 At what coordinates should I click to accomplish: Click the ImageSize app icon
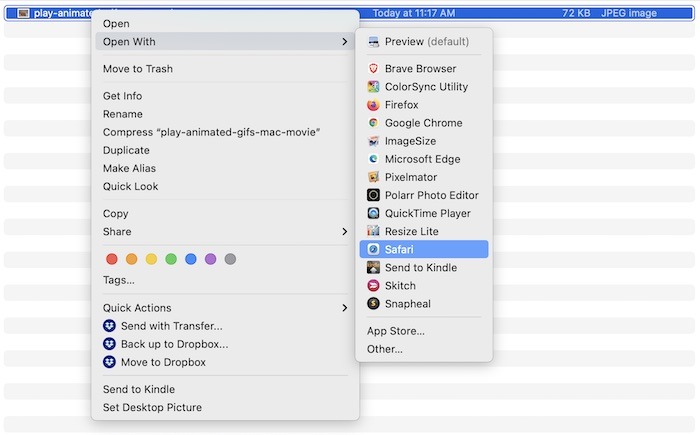[x=373, y=141]
